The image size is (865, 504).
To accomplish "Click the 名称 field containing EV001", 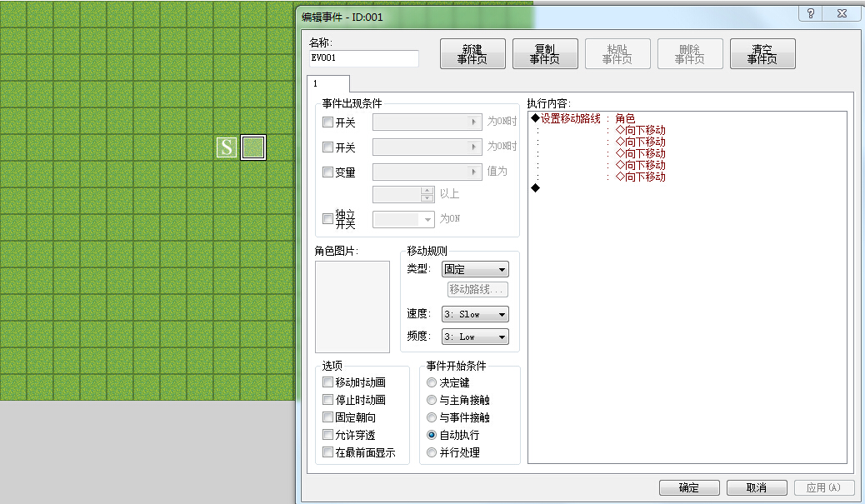I will pyautogui.click(x=363, y=58).
